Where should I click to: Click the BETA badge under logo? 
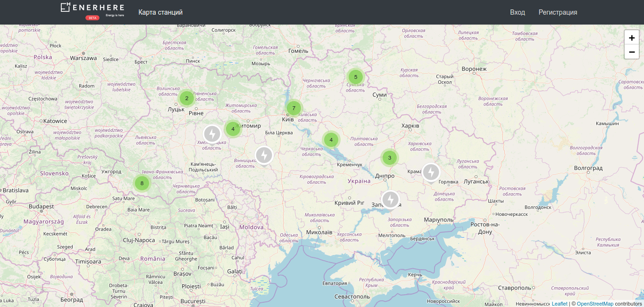coord(92,18)
